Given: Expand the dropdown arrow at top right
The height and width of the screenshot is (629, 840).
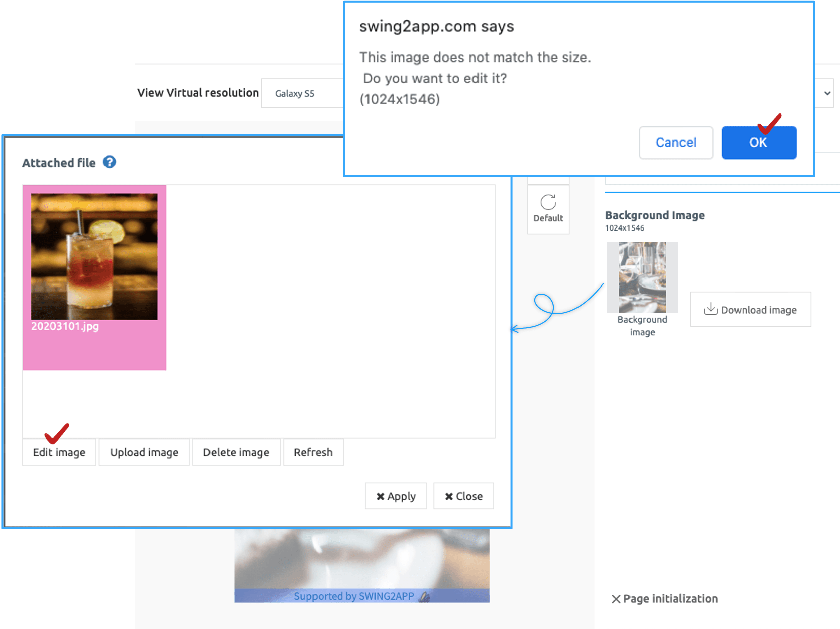Looking at the screenshot, I should click(x=827, y=93).
